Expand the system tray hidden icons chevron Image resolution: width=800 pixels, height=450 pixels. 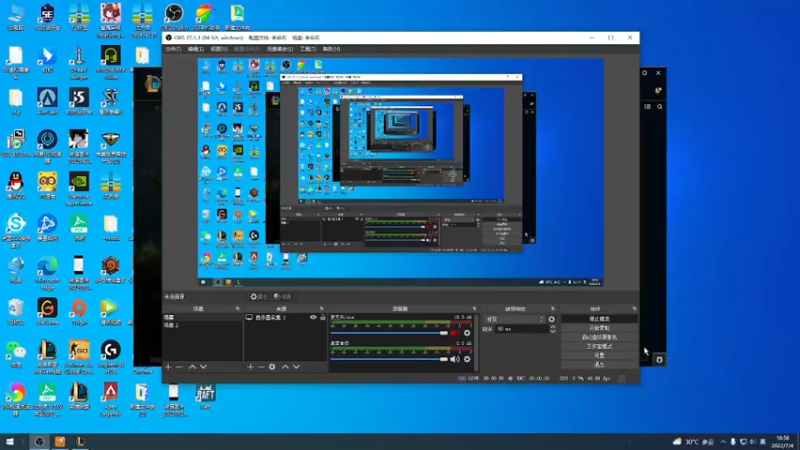723,441
